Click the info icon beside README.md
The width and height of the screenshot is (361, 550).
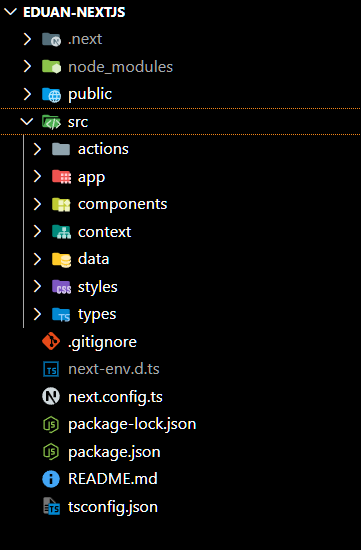(x=51, y=479)
